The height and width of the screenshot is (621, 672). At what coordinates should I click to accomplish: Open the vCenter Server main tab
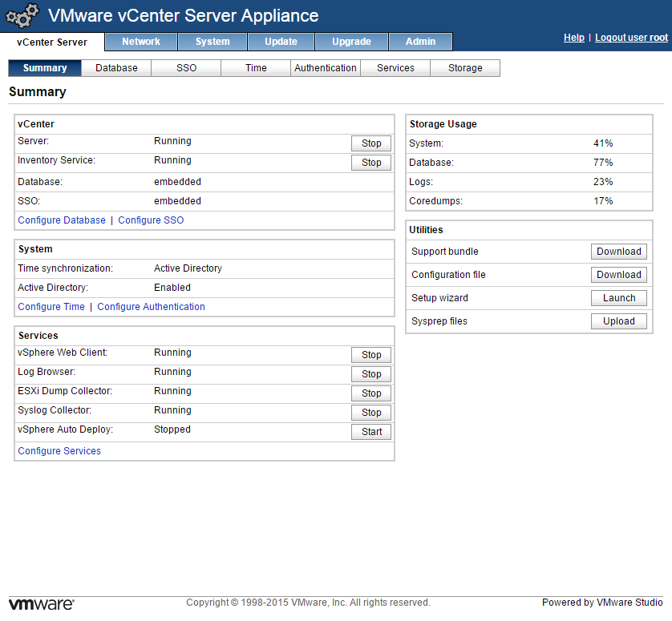coord(52,42)
